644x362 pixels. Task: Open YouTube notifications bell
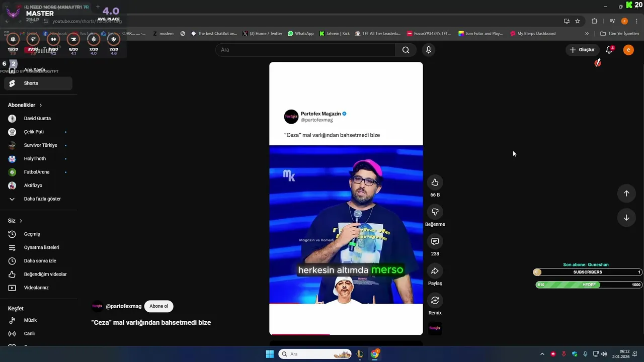pos(609,50)
